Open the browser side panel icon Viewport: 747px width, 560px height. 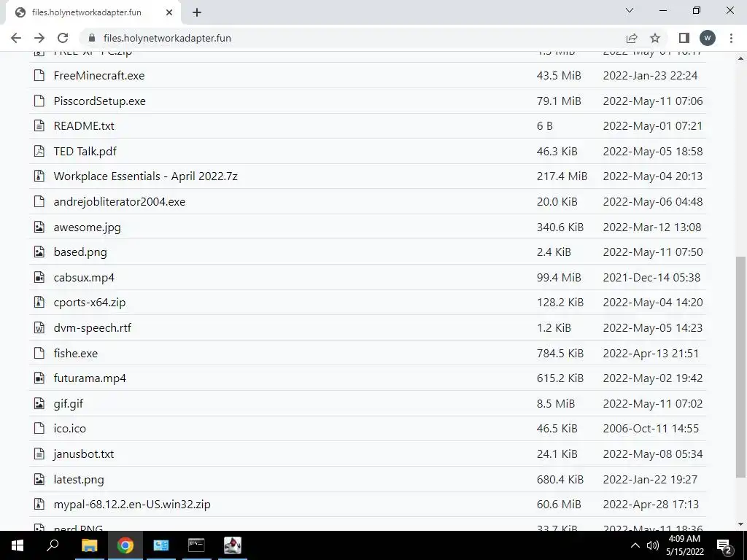click(x=684, y=38)
